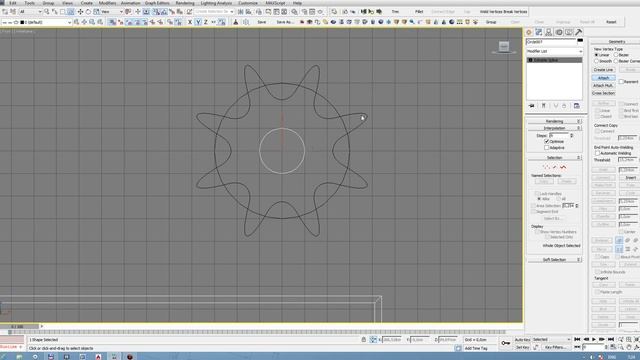Screen dimensions: 640x360
Task: Select Vertex sub-object level icon
Action: (546, 167)
